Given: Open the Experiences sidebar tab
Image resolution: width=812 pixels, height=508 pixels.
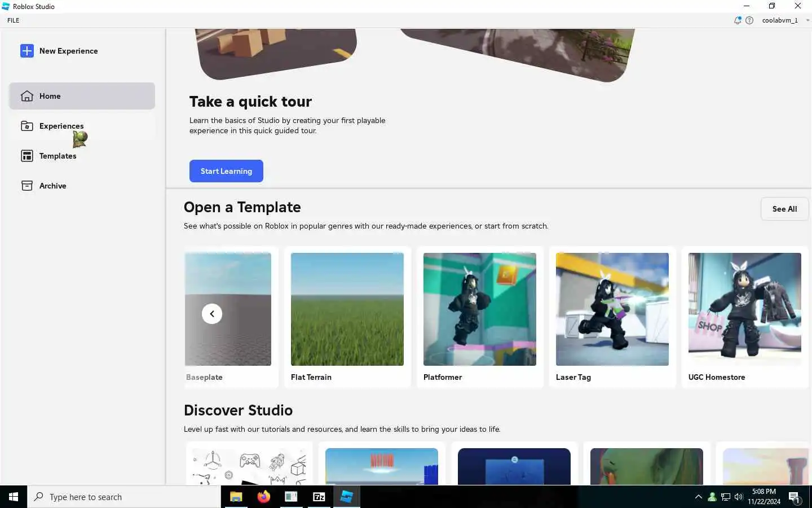Looking at the screenshot, I should click(82, 126).
